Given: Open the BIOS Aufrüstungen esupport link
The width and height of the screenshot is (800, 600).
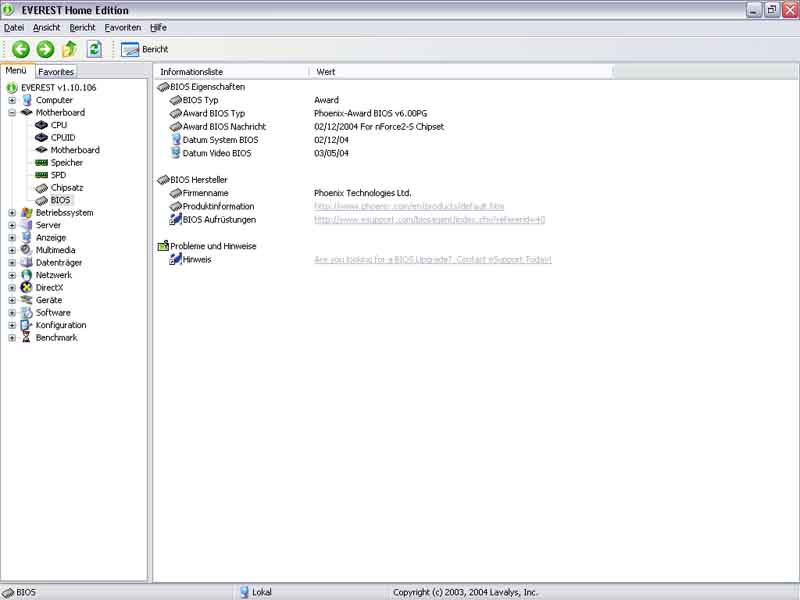Looking at the screenshot, I should 430,219.
